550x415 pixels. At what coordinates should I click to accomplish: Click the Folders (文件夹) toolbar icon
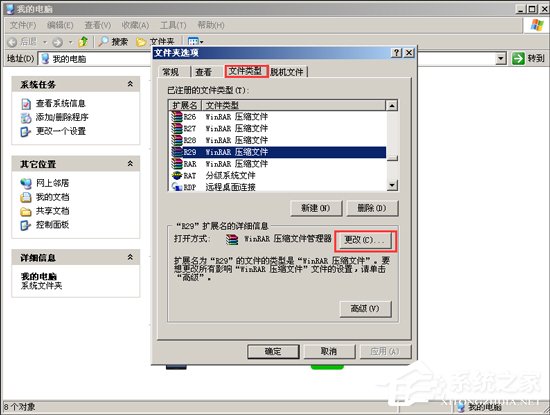141,42
